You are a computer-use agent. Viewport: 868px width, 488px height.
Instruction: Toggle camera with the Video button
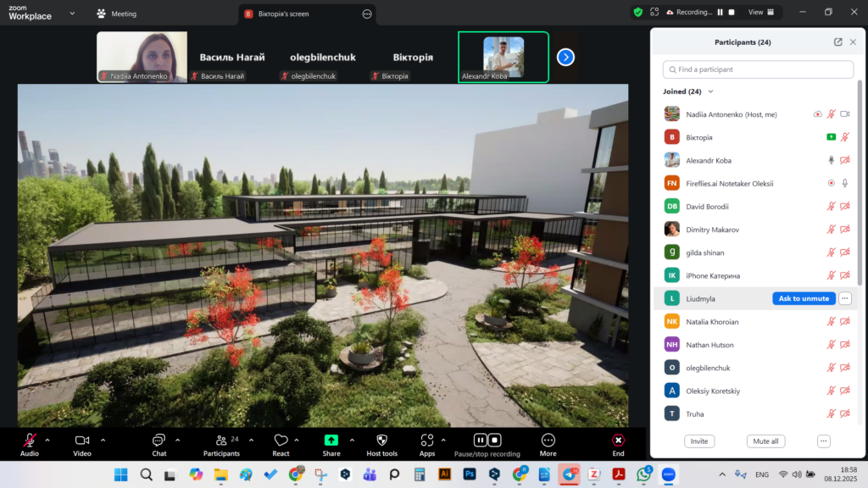(82, 441)
